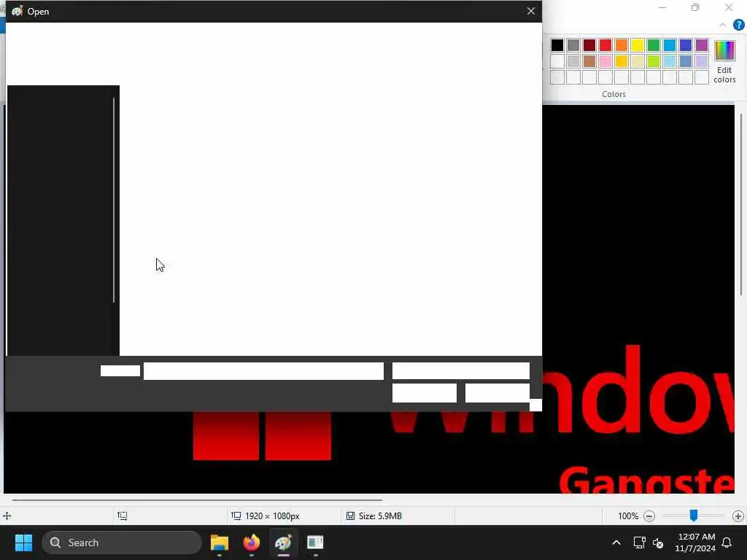Viewport: 747px width, 560px height.
Task: Click the 100% zoom level text
Action: [628, 516]
